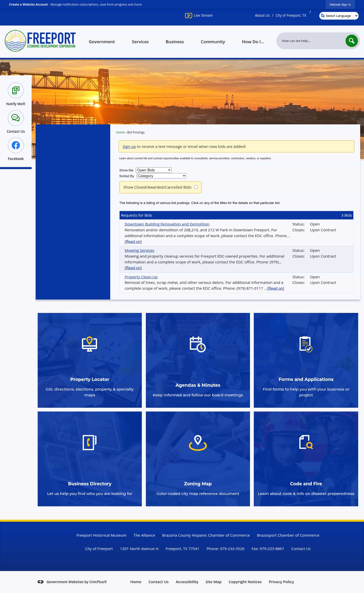Click the Phone: 979-233-3526 footer text
364x593 pixels.
click(x=225, y=549)
